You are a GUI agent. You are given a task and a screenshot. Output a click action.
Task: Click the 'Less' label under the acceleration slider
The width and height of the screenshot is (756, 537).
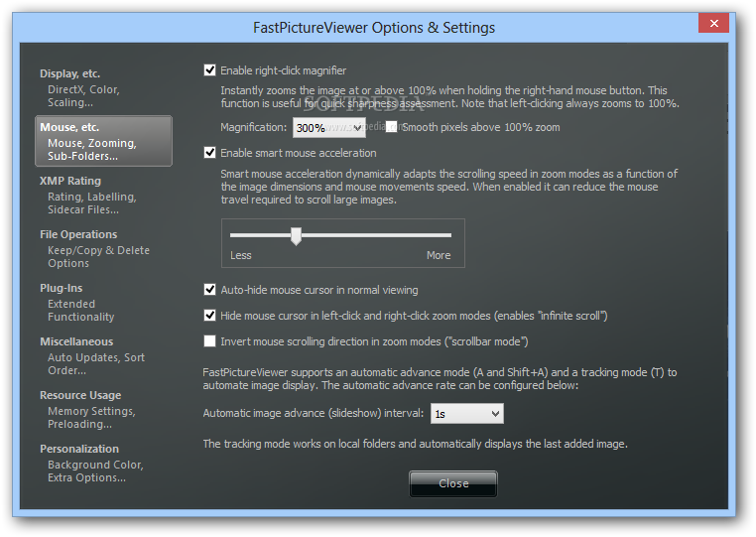(x=240, y=255)
